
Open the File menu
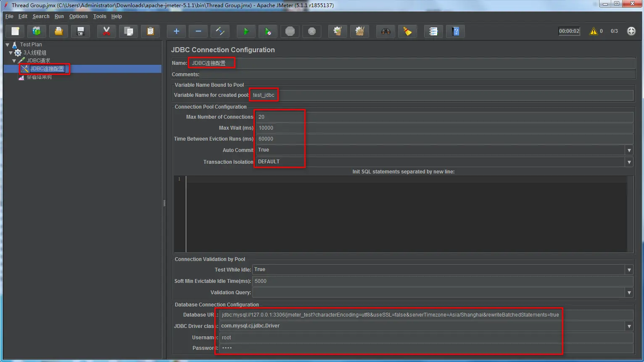tap(9, 16)
